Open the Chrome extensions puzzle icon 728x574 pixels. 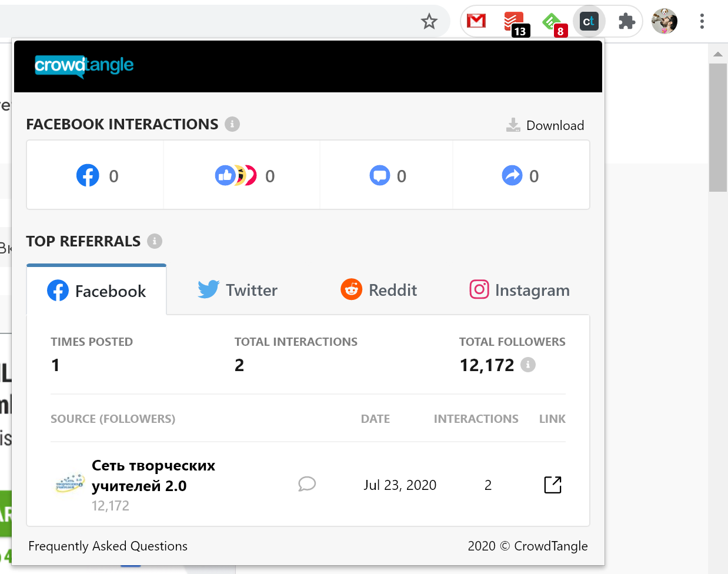tap(627, 22)
